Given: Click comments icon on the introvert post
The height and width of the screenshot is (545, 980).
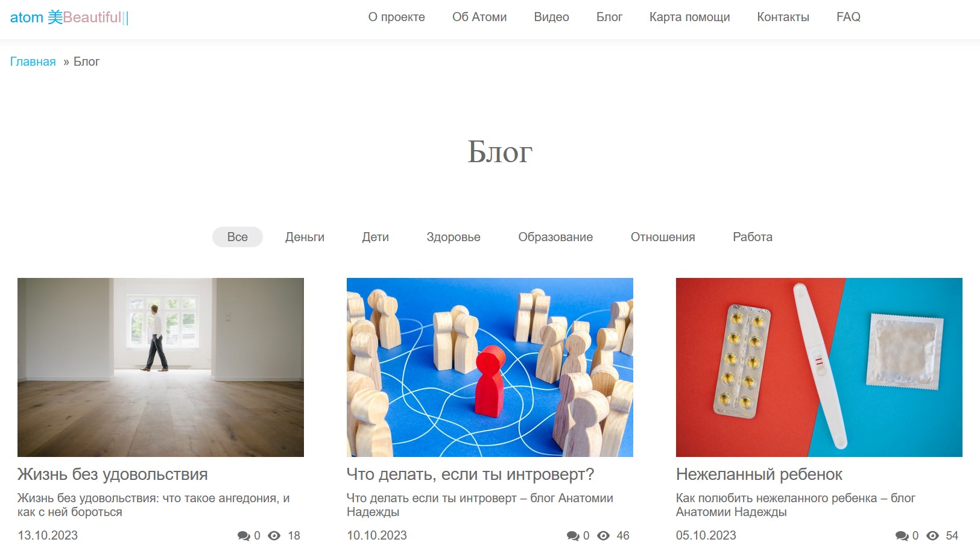Looking at the screenshot, I should coord(573,536).
